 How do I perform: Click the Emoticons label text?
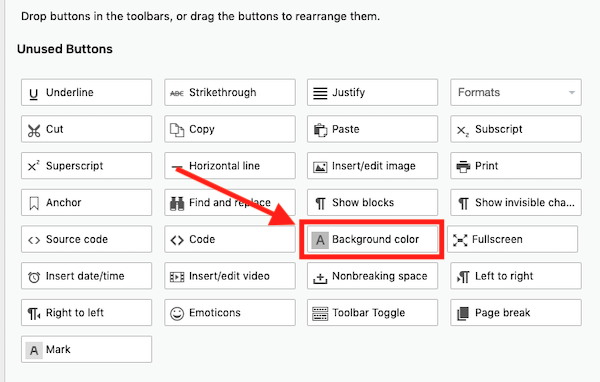(215, 313)
